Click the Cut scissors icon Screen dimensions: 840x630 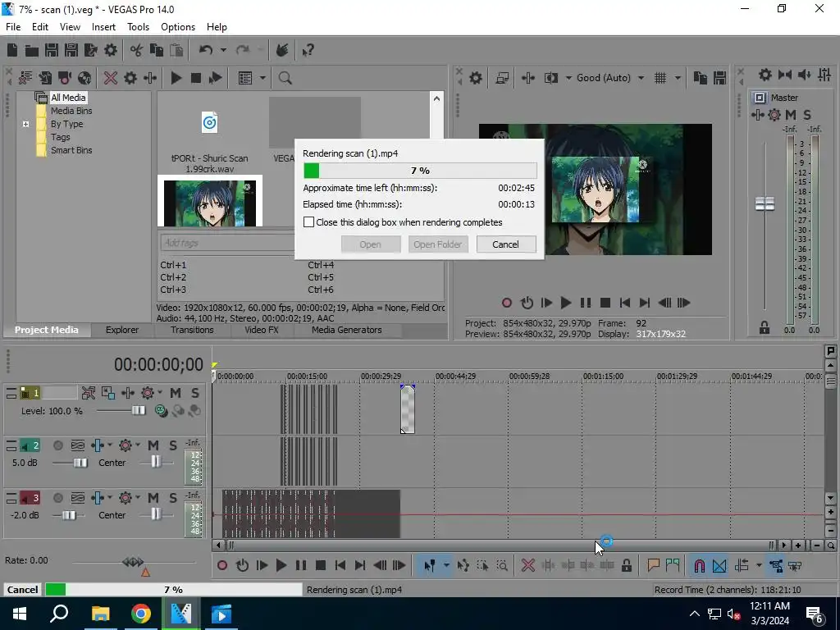click(137, 50)
